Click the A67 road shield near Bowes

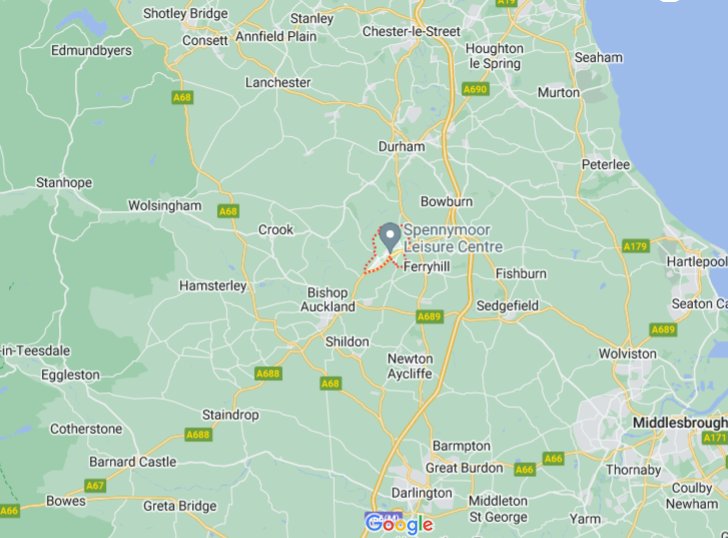click(95, 486)
